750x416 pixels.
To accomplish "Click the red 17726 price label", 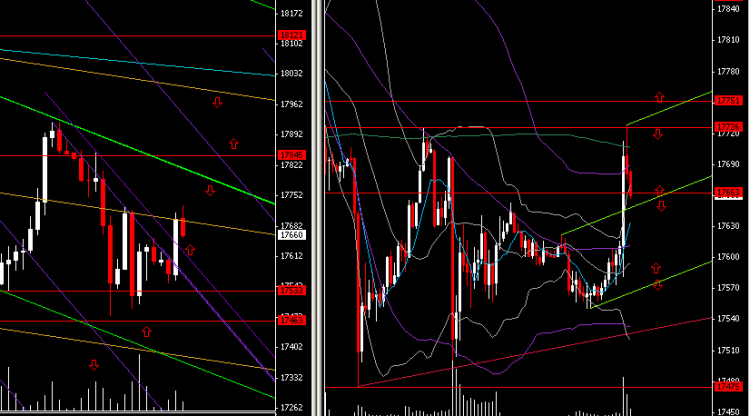I will coord(728,127).
